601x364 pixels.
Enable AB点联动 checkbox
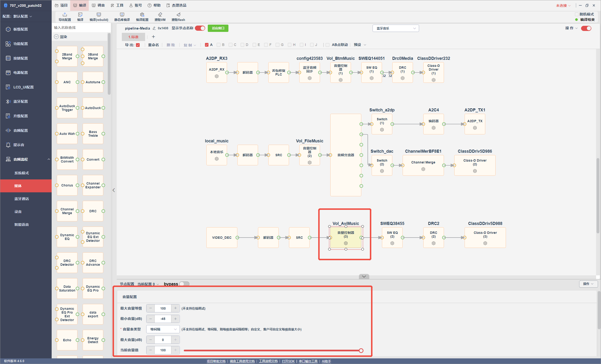pyautogui.click(x=327, y=45)
